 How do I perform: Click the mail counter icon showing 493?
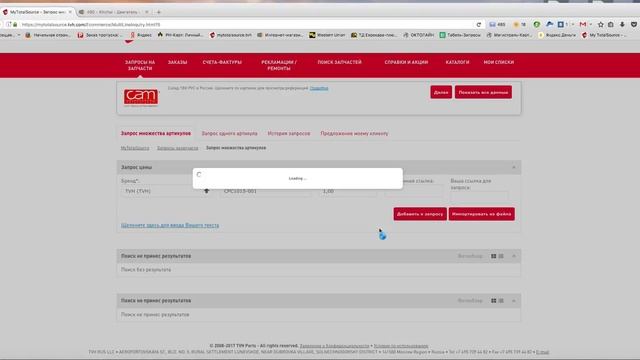point(497,24)
